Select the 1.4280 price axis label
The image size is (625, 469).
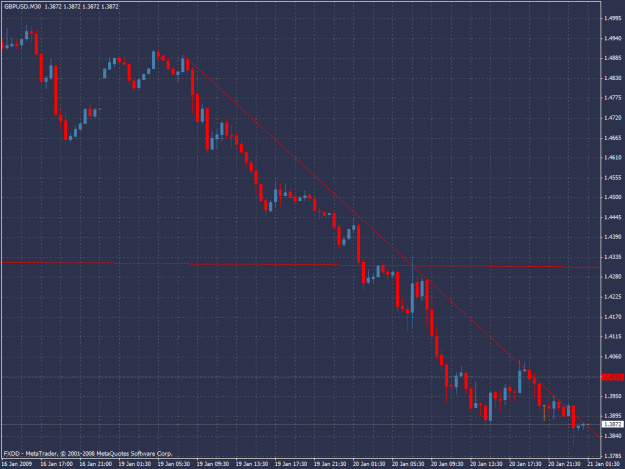pos(613,277)
